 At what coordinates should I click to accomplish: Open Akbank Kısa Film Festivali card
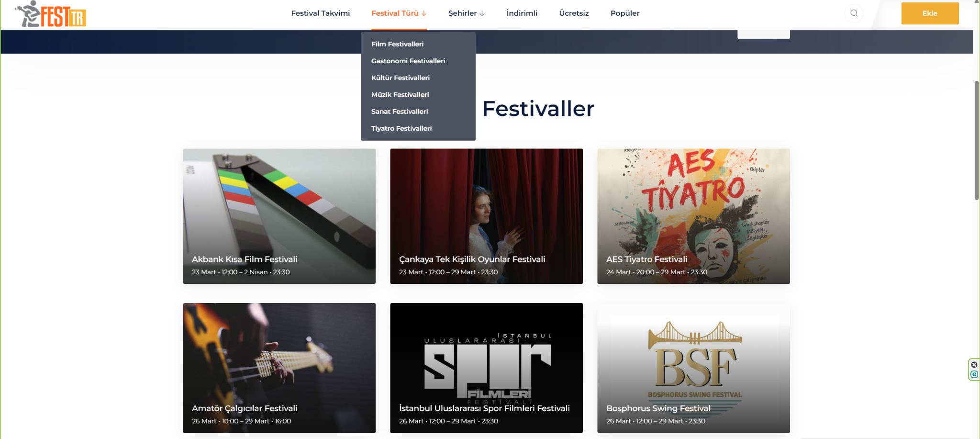point(279,216)
